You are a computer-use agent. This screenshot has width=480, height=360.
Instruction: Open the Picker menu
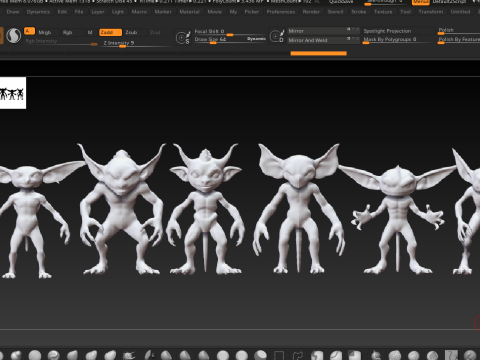pyautogui.click(x=252, y=12)
